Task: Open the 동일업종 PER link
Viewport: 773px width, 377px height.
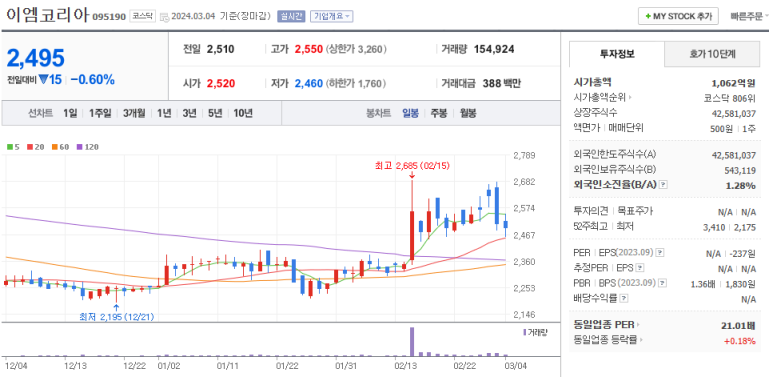Action: 607,325
